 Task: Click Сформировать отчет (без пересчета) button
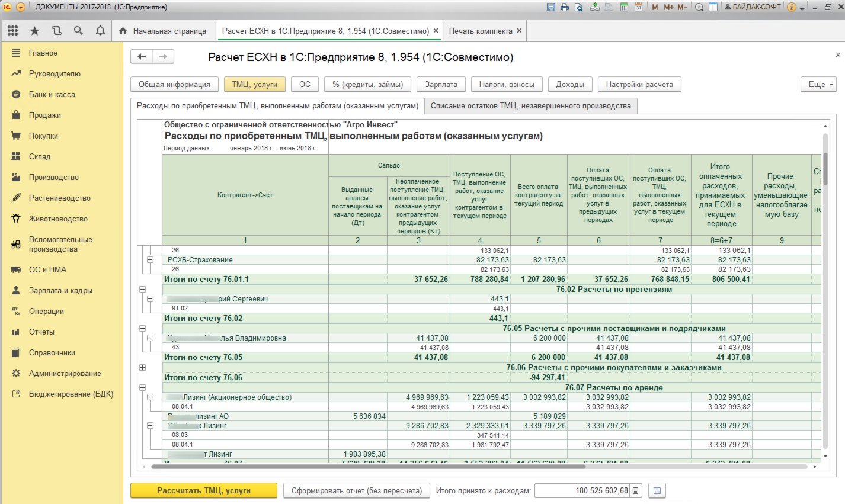point(357,490)
